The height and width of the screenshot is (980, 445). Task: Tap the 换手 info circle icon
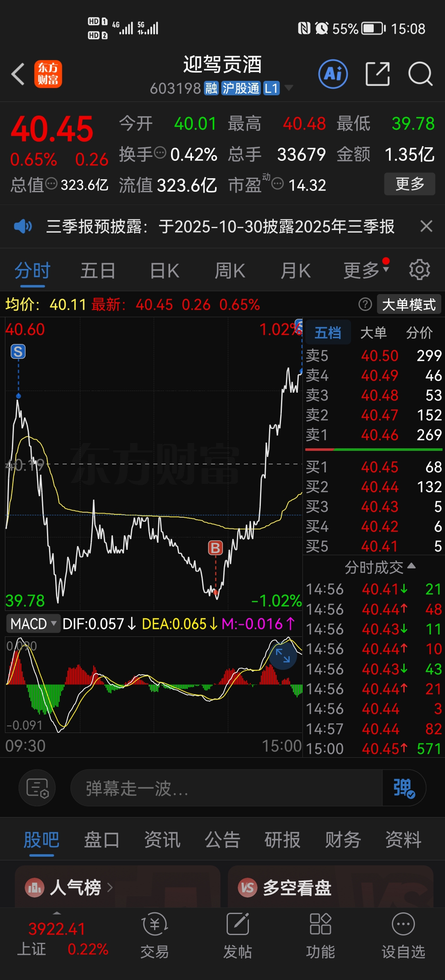(x=160, y=153)
